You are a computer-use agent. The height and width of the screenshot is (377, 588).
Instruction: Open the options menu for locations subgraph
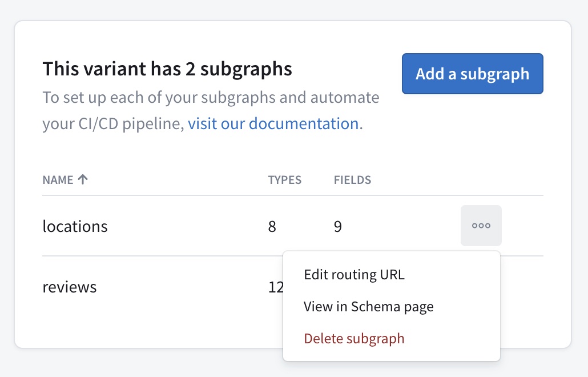[481, 225]
